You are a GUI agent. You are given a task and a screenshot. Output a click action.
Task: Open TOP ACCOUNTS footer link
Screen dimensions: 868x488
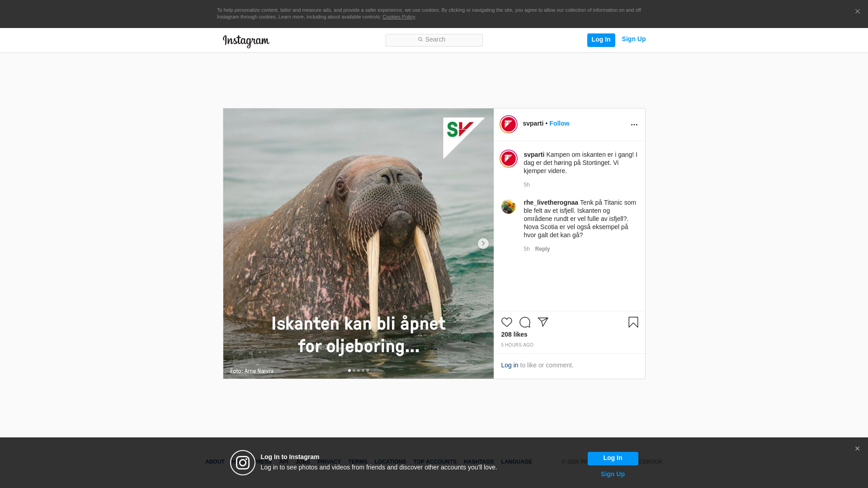click(x=435, y=462)
